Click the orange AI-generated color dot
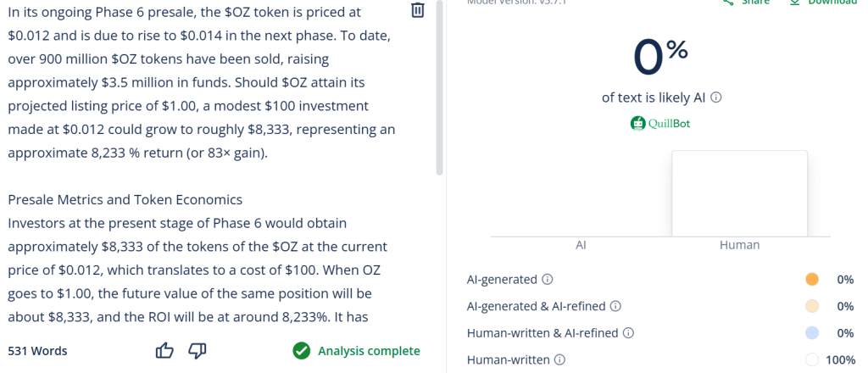 (x=811, y=280)
